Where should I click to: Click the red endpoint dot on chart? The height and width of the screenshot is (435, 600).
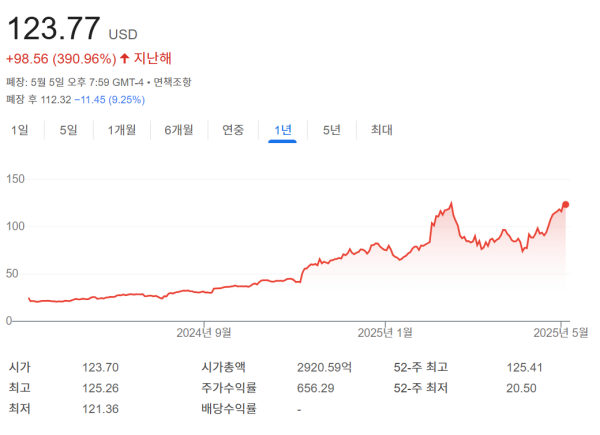[x=566, y=205]
